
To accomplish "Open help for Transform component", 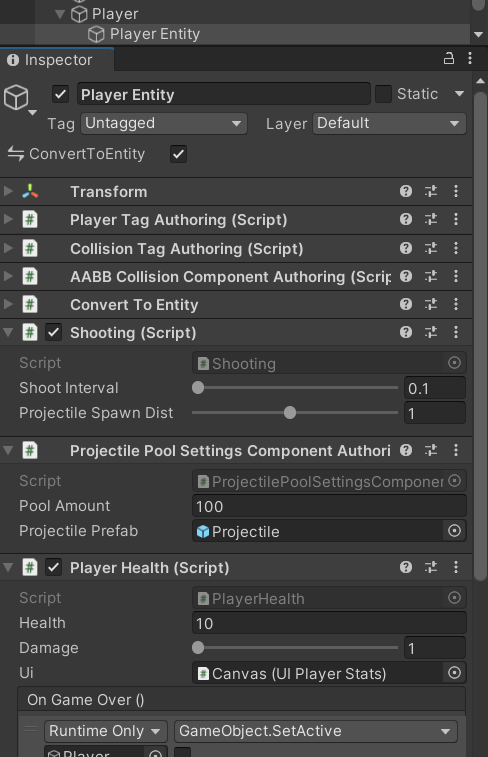I will point(406,191).
